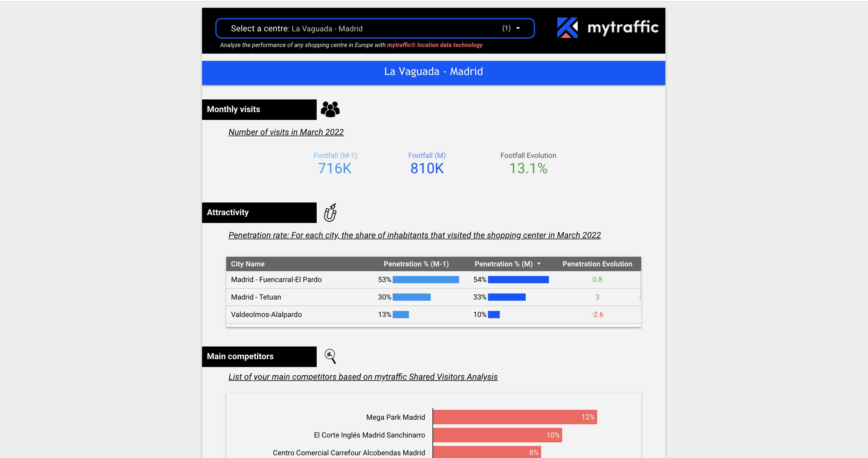Select the Monthly visits section header

(x=259, y=109)
